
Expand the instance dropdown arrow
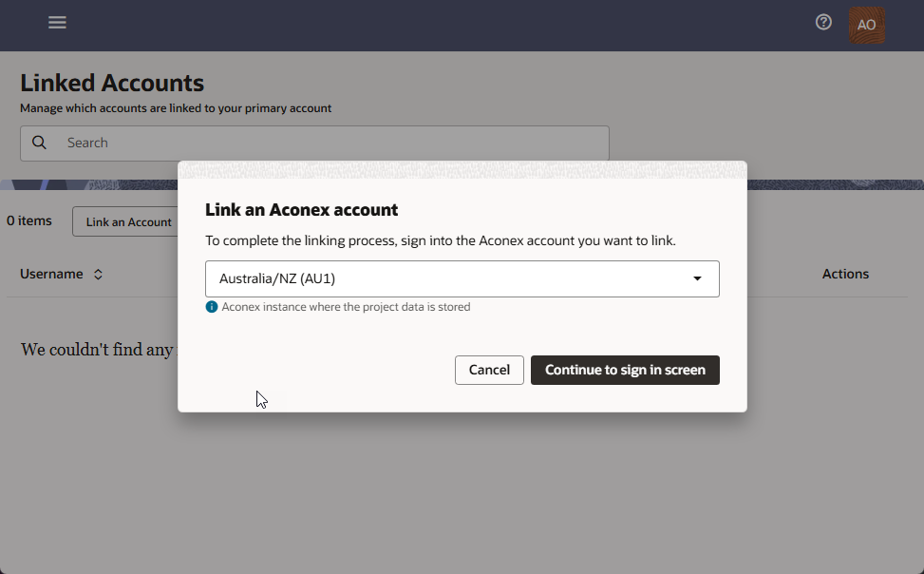[697, 278]
